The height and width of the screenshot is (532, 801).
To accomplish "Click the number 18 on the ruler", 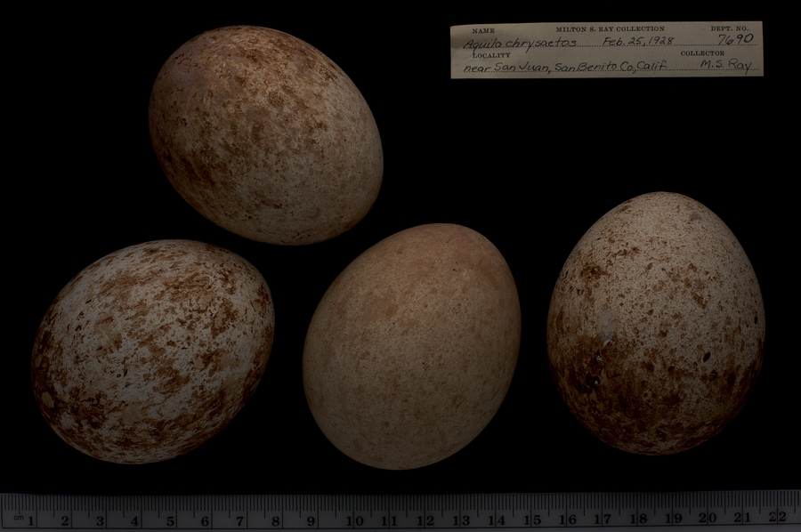I will [638, 519].
